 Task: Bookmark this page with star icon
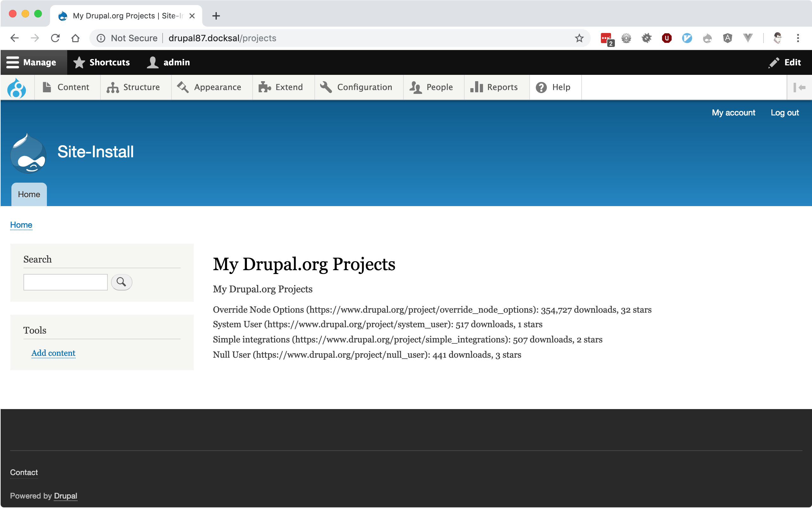coord(579,38)
